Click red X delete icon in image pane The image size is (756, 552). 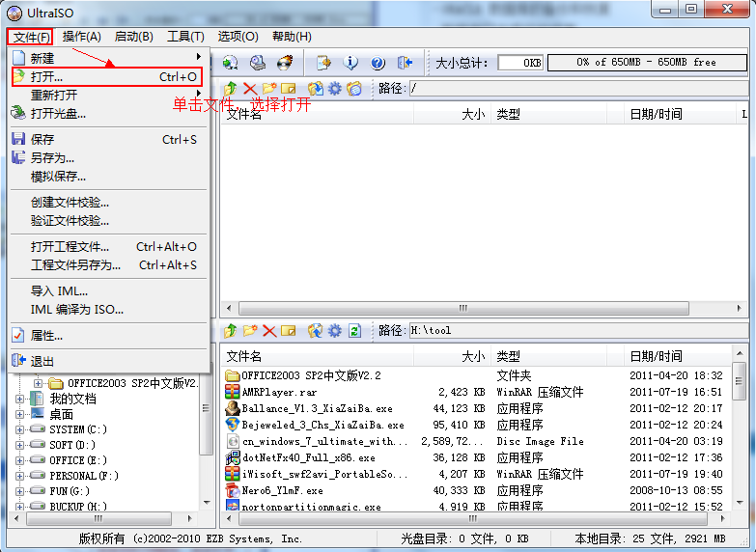(x=250, y=89)
